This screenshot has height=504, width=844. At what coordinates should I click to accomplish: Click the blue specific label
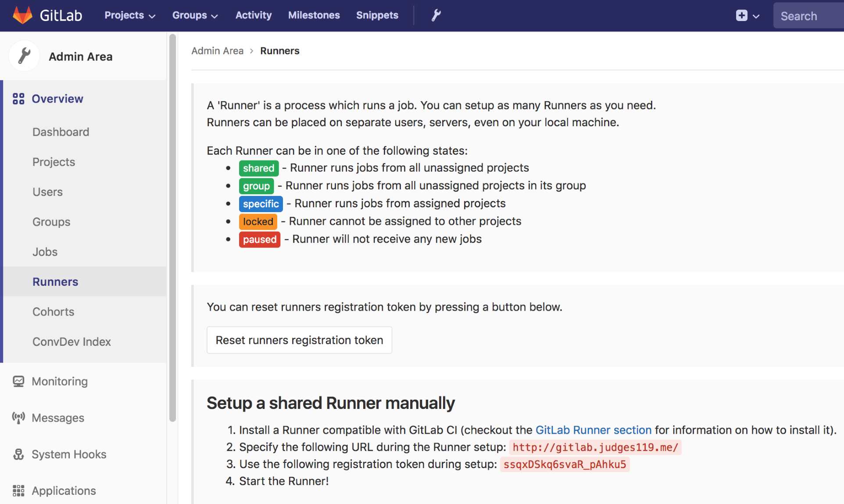pyautogui.click(x=261, y=204)
